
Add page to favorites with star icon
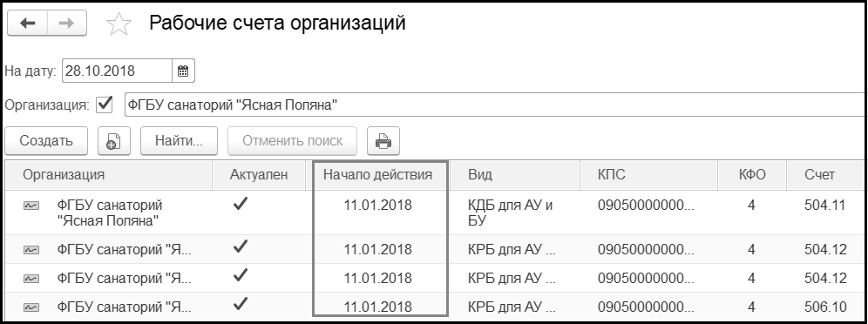(x=119, y=24)
